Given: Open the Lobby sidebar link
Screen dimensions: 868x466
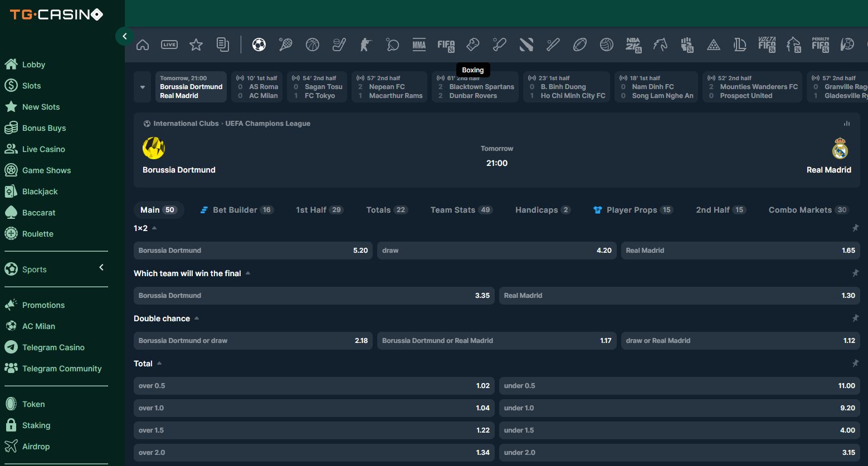Looking at the screenshot, I should click(33, 65).
